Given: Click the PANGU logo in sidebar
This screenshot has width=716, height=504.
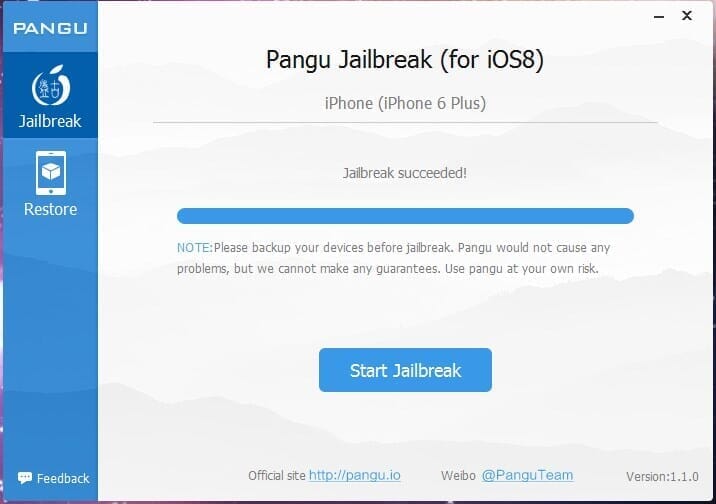Looking at the screenshot, I should [x=50, y=28].
